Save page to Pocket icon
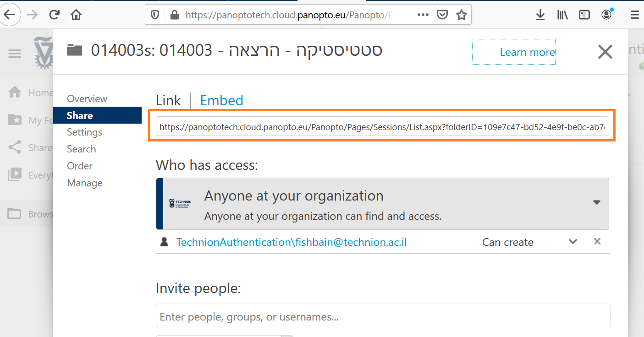Screen dimensions: 644x337 pyautogui.click(x=442, y=15)
